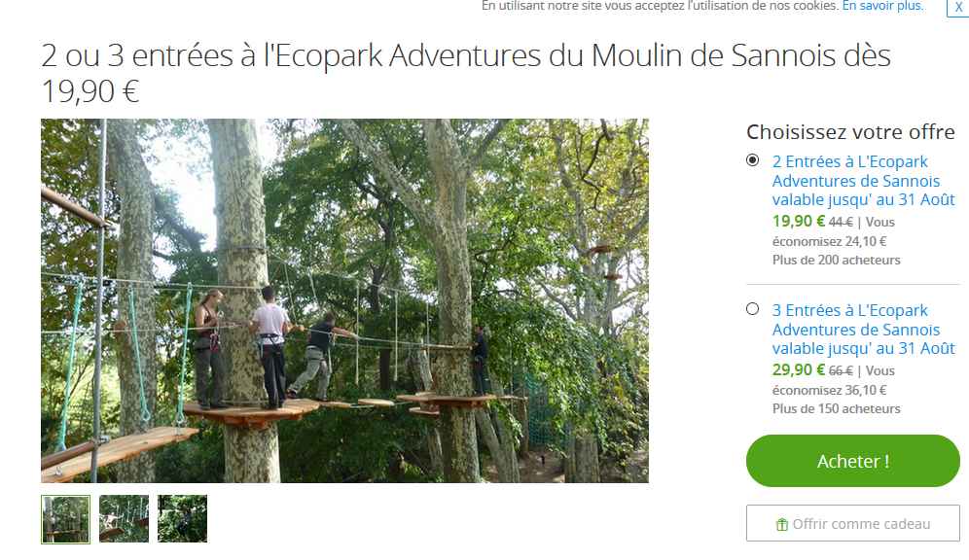This screenshot has height=560, width=969.
Task: Choose the 3 Entrées offer radio button
Action: click(x=752, y=309)
